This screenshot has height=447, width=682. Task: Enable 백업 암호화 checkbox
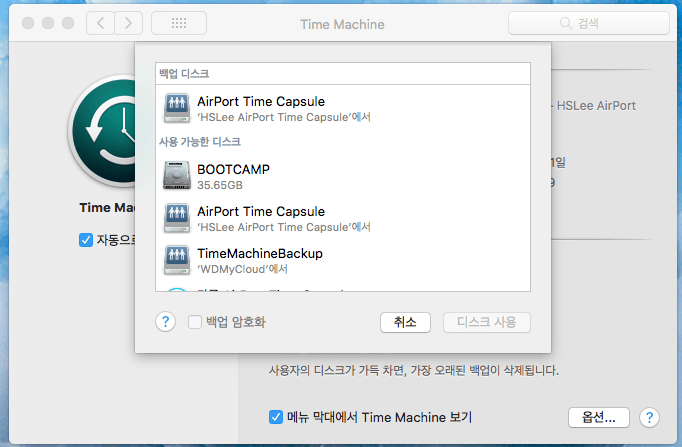pyautogui.click(x=194, y=322)
